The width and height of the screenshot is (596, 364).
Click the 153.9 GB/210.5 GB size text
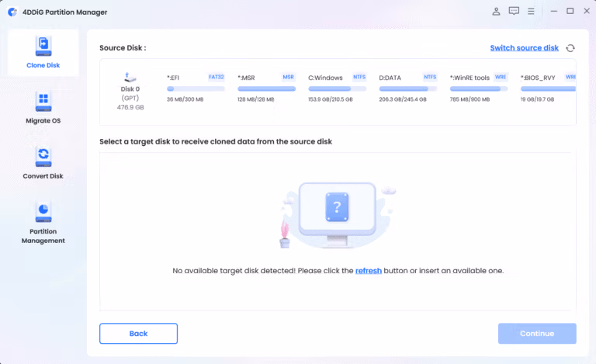331,99
